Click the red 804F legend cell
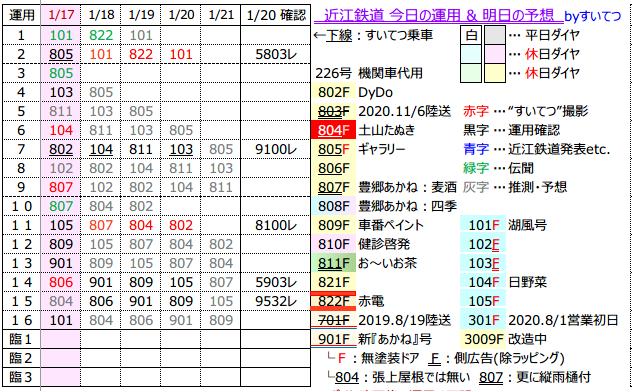This screenshot has width=632, height=391. tap(333, 130)
